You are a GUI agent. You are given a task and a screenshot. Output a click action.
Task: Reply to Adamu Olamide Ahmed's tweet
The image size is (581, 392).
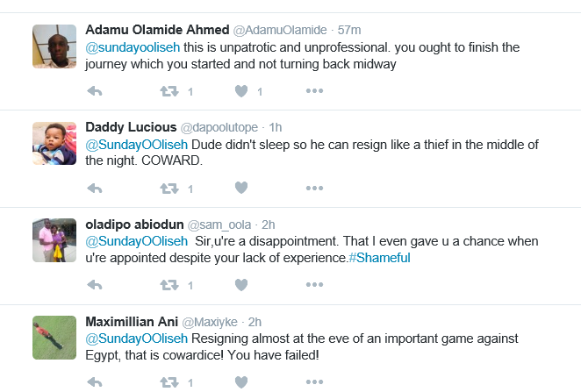[x=97, y=91]
